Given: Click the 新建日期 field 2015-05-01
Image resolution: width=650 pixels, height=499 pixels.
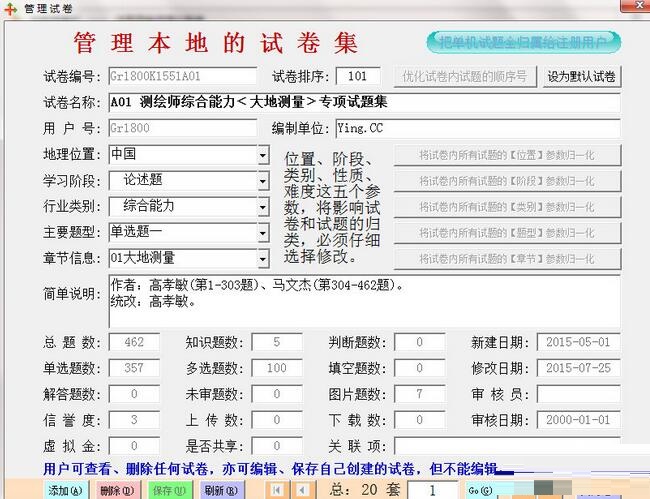Looking at the screenshot, I should [x=579, y=342].
